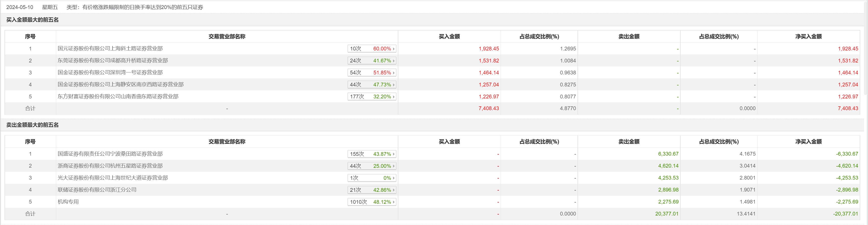Click the arrow beside 24次 41.67%
The width and height of the screenshot is (868, 225).
click(394, 61)
